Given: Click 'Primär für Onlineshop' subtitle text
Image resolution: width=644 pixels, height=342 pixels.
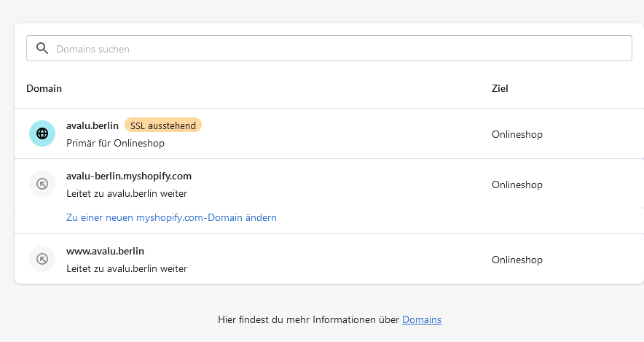Looking at the screenshot, I should (x=115, y=143).
